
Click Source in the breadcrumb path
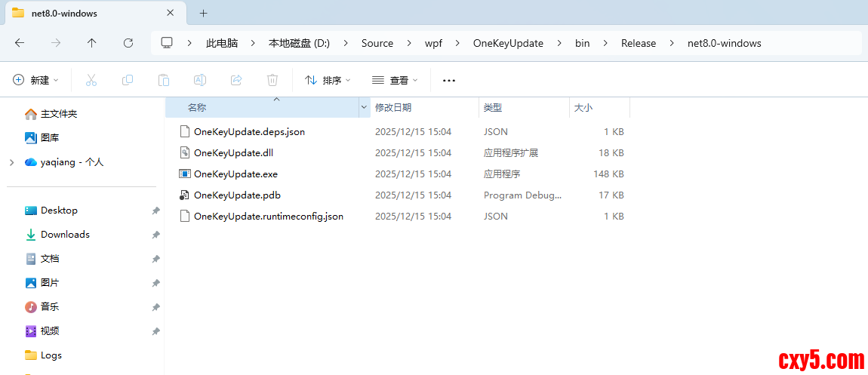(377, 43)
